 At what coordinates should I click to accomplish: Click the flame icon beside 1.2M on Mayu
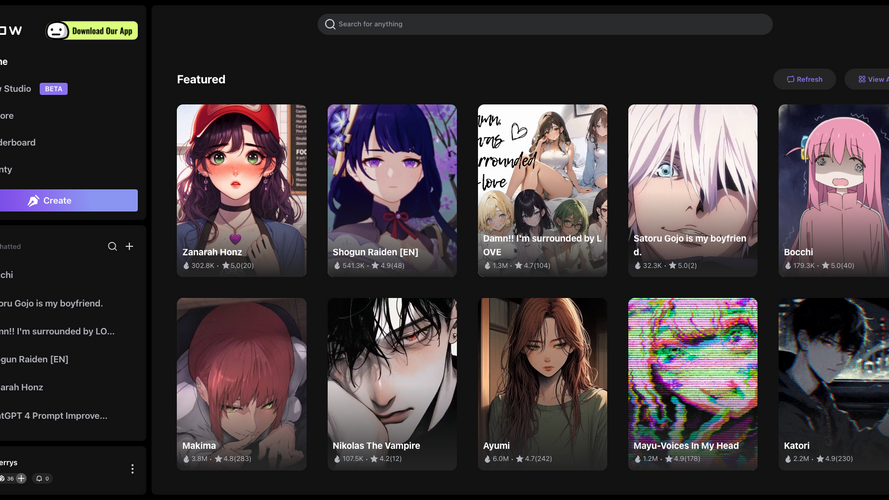[x=637, y=459]
